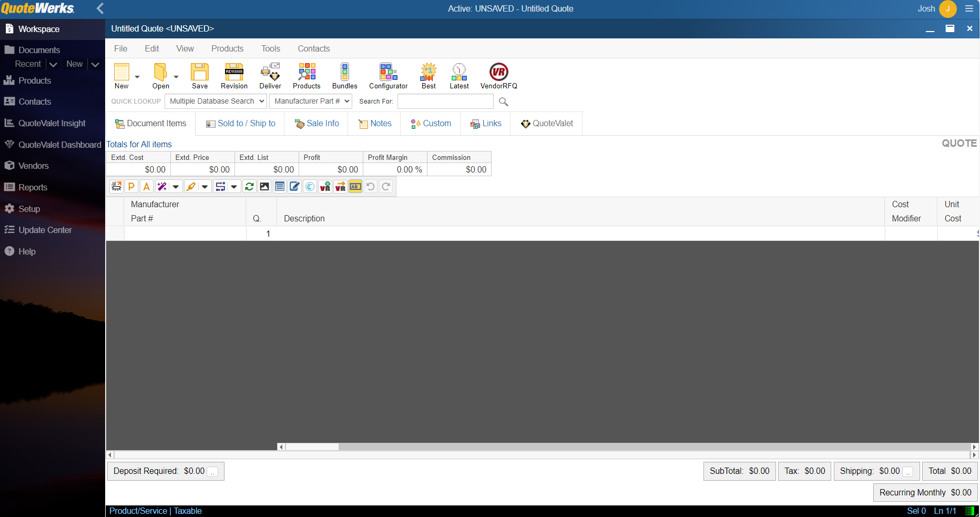Switch to the Notes tab
980x517 pixels.
(375, 124)
